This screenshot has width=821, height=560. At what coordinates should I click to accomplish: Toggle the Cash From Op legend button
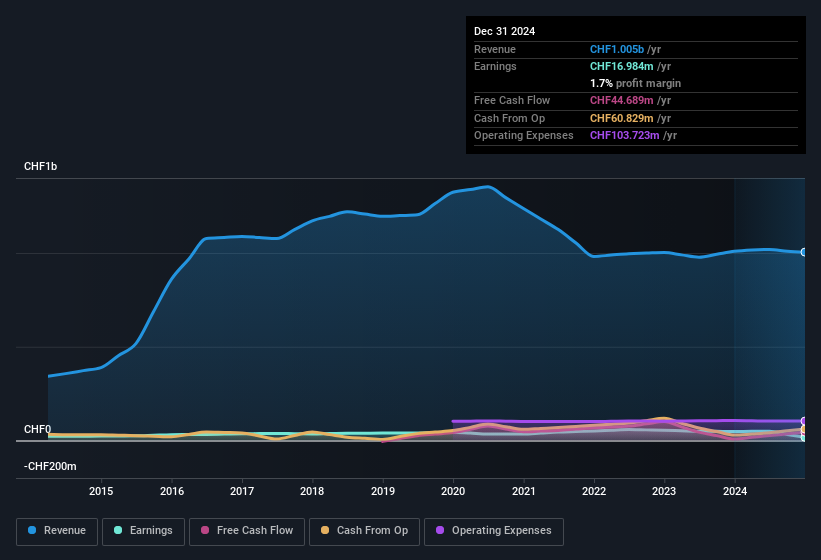pyautogui.click(x=364, y=532)
